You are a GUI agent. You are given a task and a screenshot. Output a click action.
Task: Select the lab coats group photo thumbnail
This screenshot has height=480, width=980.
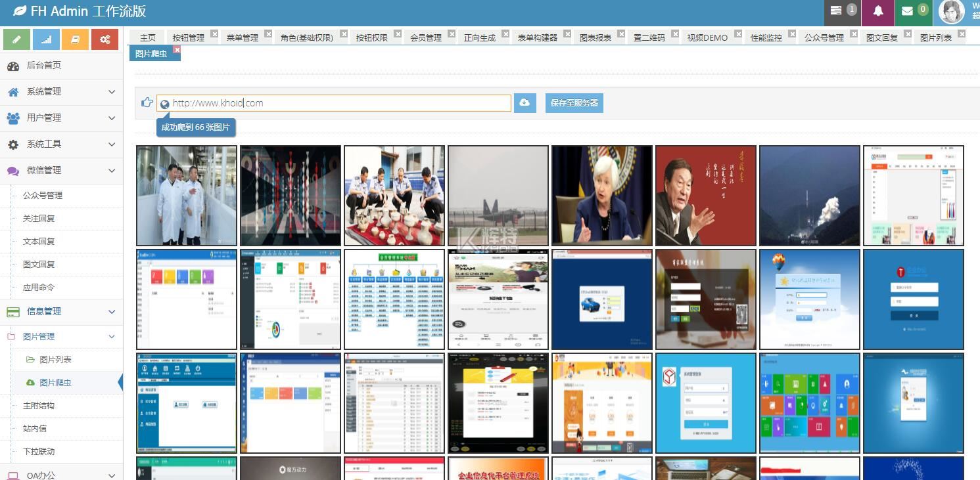pyautogui.click(x=186, y=196)
